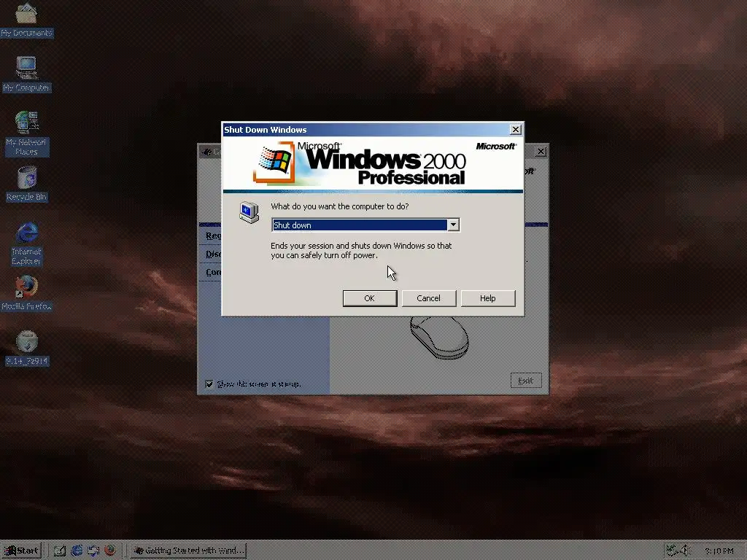Open Help in the Shut Down dialog
Viewport: 747px width, 560px height.
point(488,298)
